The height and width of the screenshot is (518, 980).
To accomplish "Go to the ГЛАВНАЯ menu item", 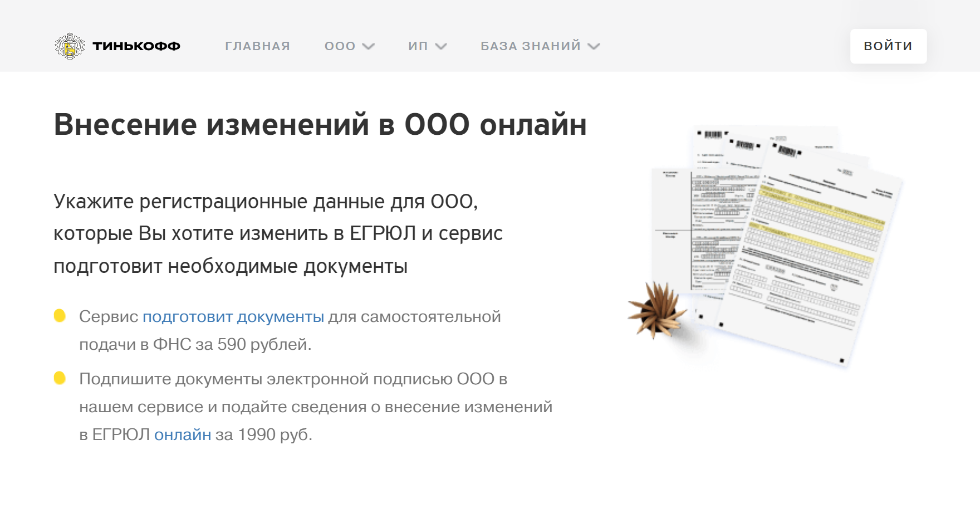I will (x=257, y=46).
